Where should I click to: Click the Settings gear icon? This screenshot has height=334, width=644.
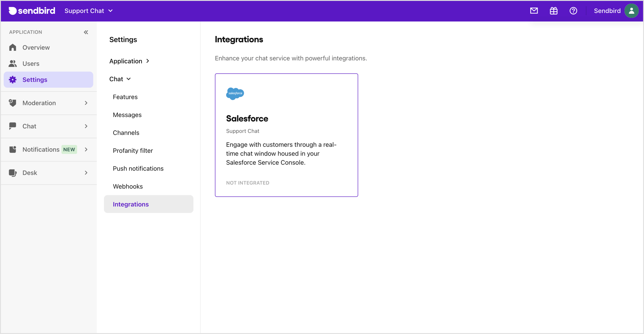tap(13, 80)
